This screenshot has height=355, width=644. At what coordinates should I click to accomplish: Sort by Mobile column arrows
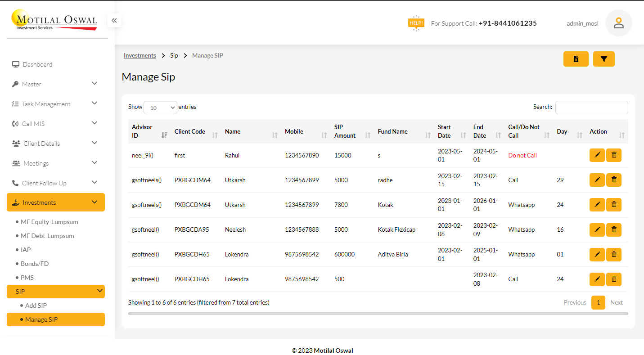click(x=324, y=135)
